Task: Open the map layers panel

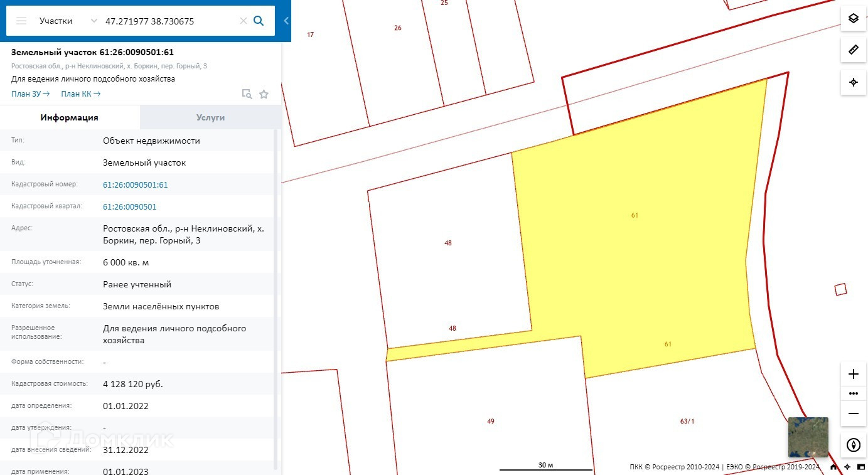Action: coord(853,18)
